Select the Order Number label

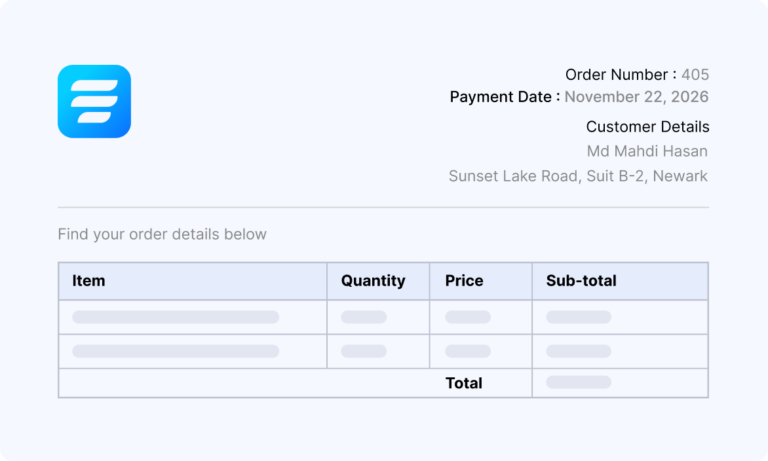(620, 75)
